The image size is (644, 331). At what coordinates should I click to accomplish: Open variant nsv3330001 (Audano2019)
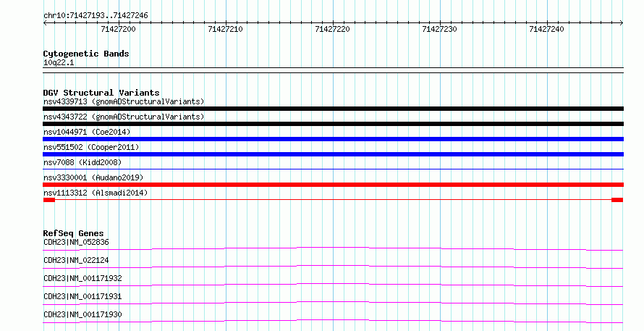[x=93, y=177]
